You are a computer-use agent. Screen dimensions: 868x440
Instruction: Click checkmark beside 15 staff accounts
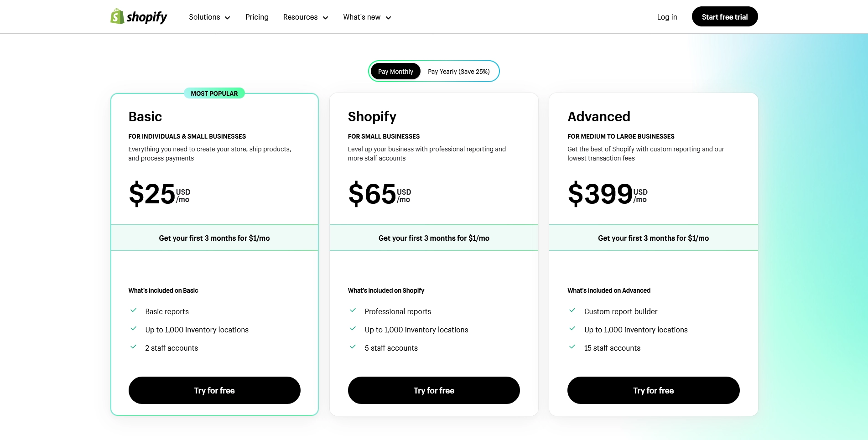click(572, 347)
